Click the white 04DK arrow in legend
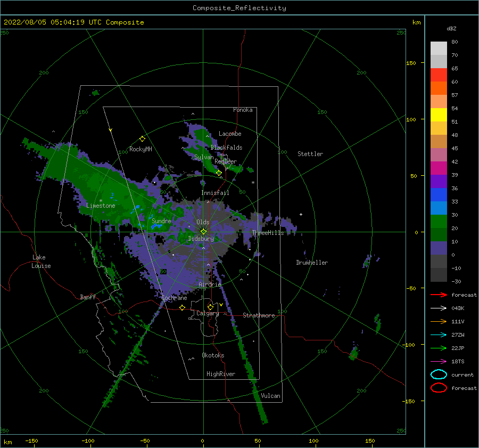 439,308
